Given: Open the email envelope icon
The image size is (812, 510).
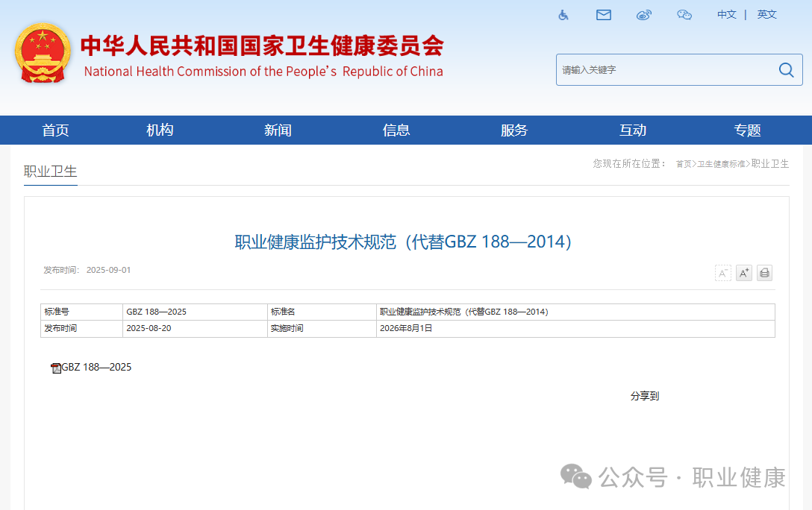Looking at the screenshot, I should [604, 15].
